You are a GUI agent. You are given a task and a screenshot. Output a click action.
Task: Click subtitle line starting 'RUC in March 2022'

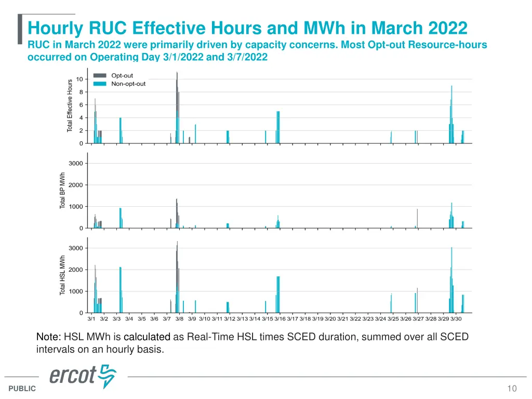[x=257, y=45]
